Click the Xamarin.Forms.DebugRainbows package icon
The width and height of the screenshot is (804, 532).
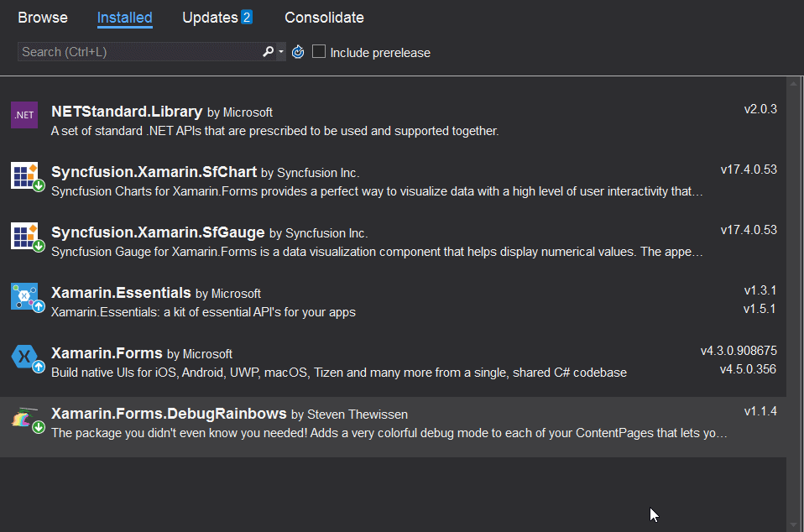24,418
